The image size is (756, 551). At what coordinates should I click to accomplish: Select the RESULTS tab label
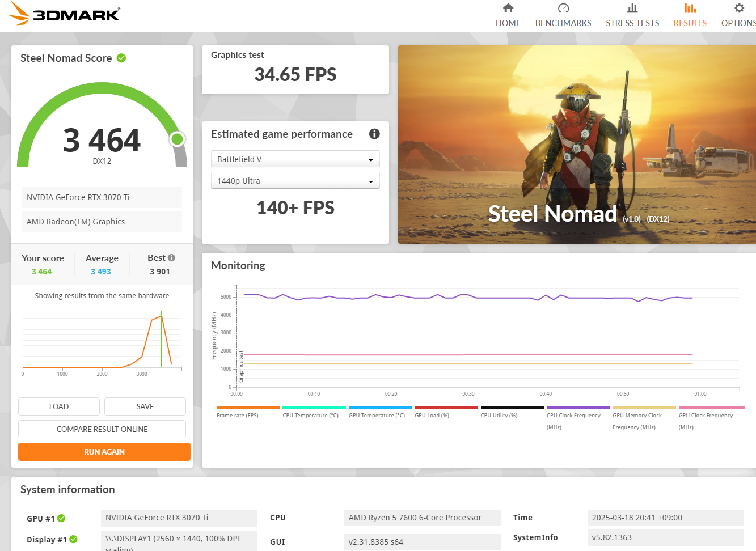click(690, 23)
